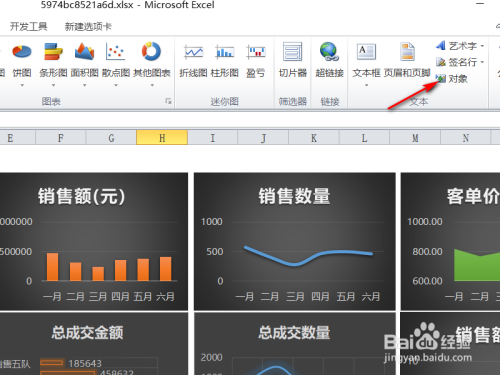Select the 销售额(元) chart title

tap(81, 196)
